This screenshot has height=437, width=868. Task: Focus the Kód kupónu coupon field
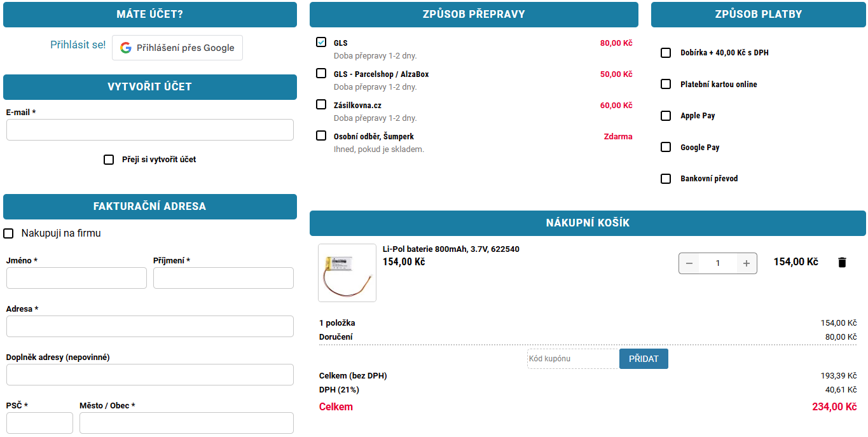[573, 359]
